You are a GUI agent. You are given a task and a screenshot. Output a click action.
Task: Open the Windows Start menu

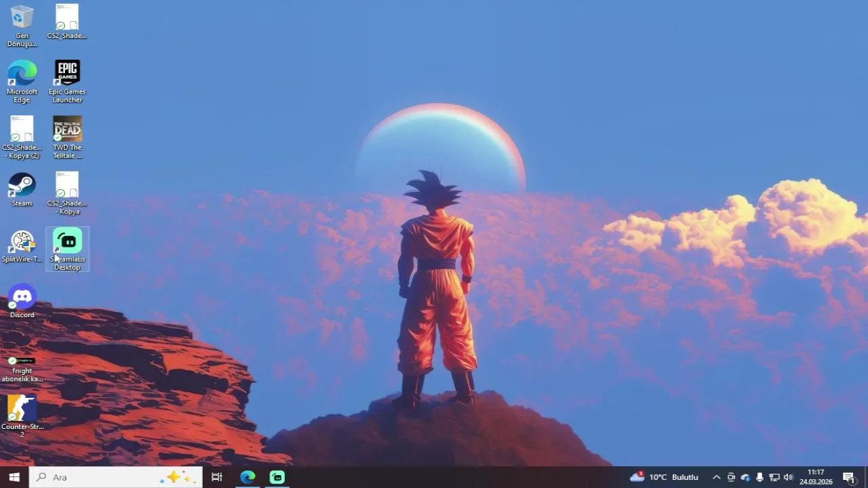tap(14, 477)
